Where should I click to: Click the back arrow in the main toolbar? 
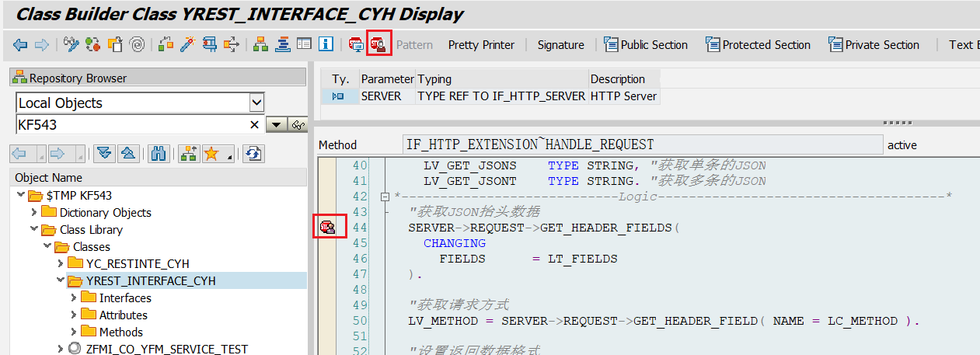20,45
